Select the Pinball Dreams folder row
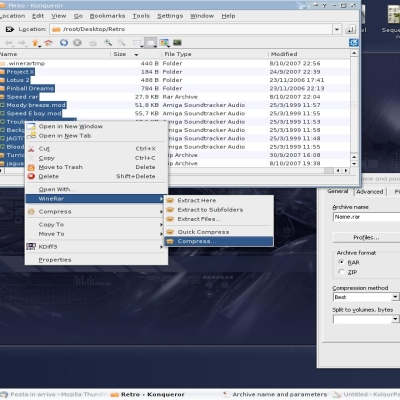The width and height of the screenshot is (400, 400). pyautogui.click(x=175, y=88)
